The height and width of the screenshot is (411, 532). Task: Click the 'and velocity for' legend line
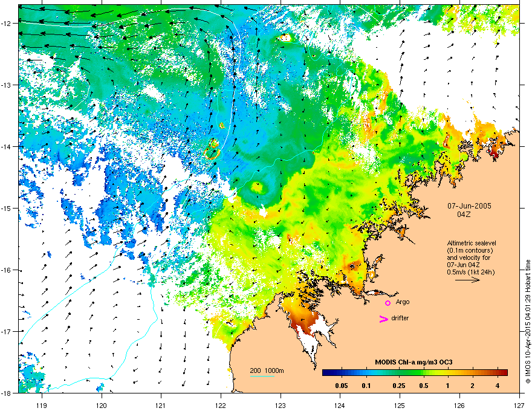(469, 257)
